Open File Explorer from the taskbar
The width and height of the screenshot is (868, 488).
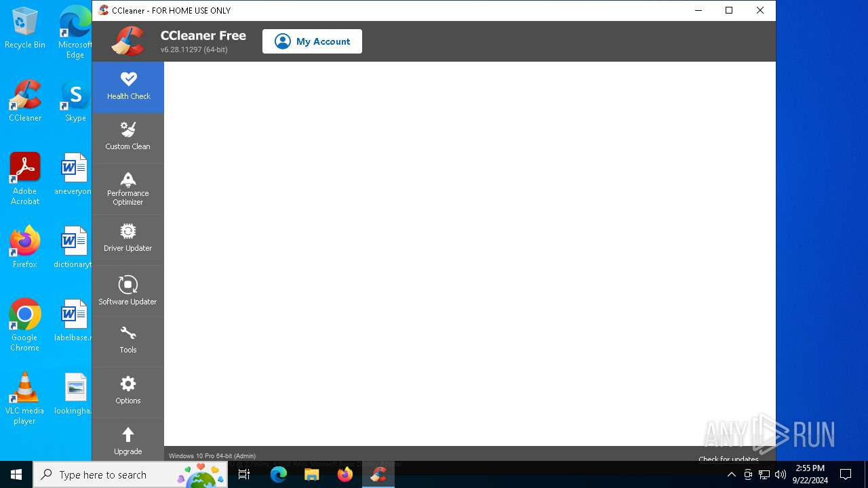(x=311, y=474)
